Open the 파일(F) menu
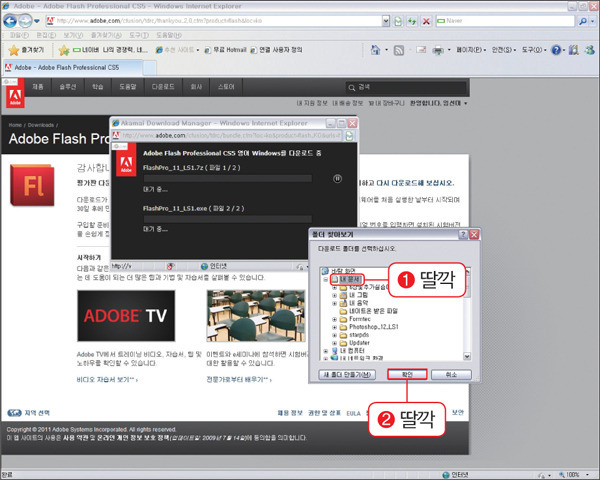 pyautogui.click(x=19, y=35)
